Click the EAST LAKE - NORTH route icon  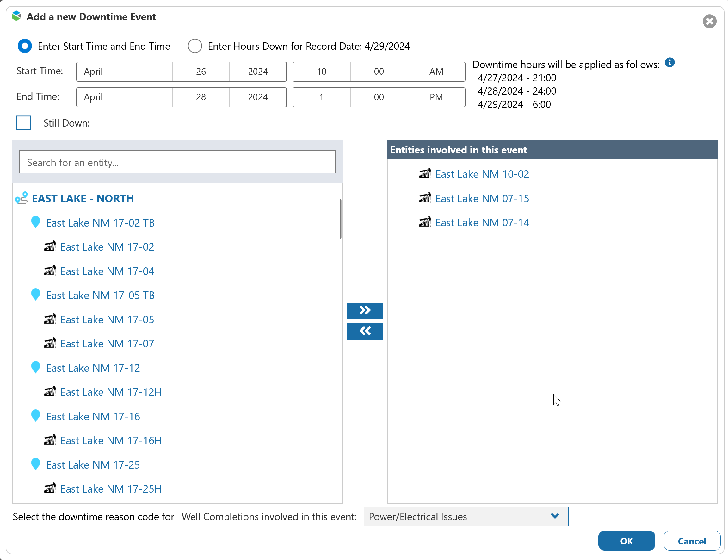22,198
